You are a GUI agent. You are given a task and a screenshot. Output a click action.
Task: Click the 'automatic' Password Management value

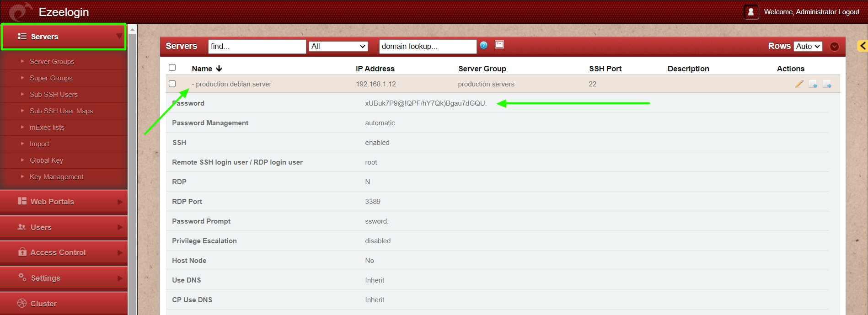[380, 123]
